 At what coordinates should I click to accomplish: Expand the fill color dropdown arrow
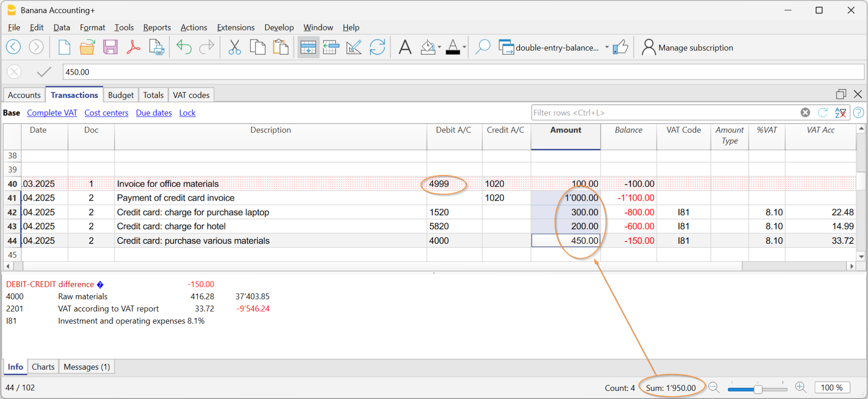point(439,47)
